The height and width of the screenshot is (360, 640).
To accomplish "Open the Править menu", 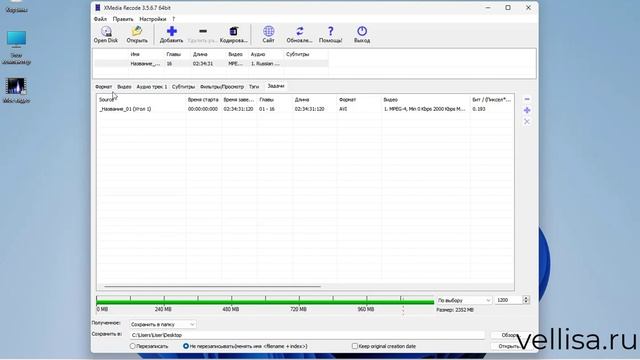I will [123, 19].
